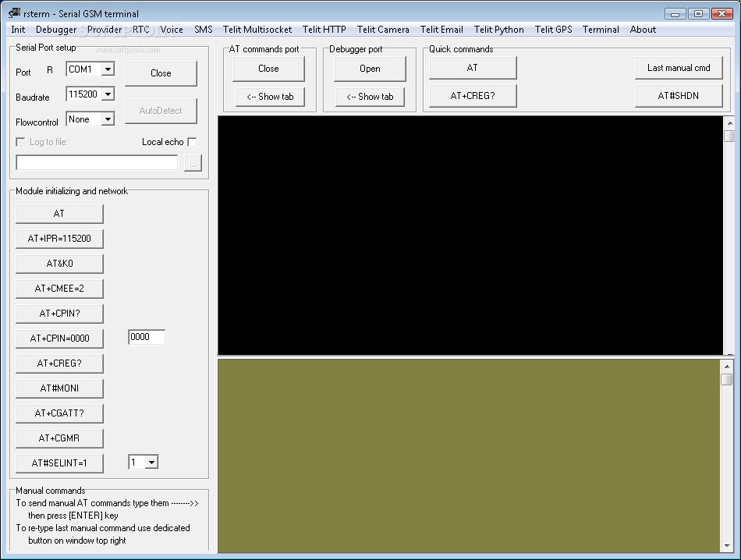
Task: Click the black terminal scrollbar thumb
Action: 729,136
